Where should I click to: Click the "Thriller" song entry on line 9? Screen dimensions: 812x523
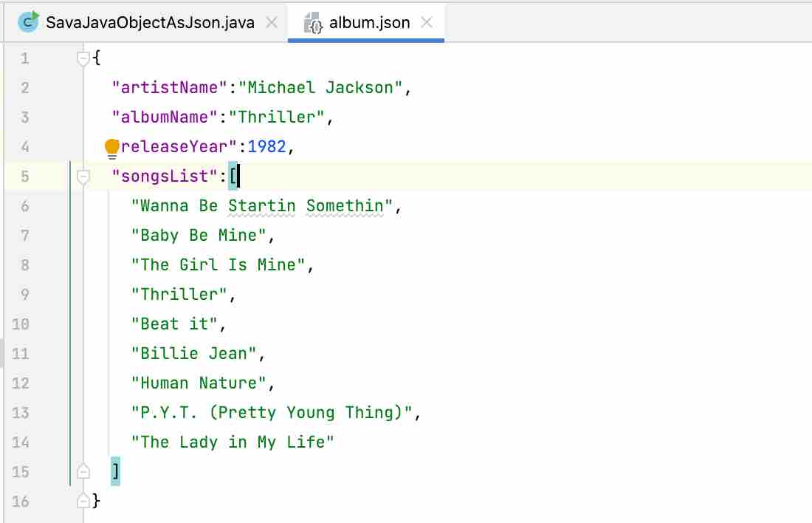[x=179, y=295]
